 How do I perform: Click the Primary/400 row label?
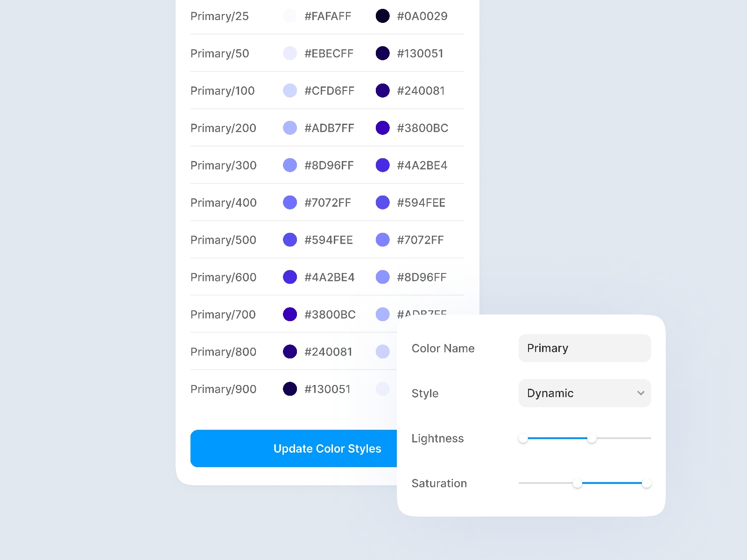pyautogui.click(x=223, y=203)
